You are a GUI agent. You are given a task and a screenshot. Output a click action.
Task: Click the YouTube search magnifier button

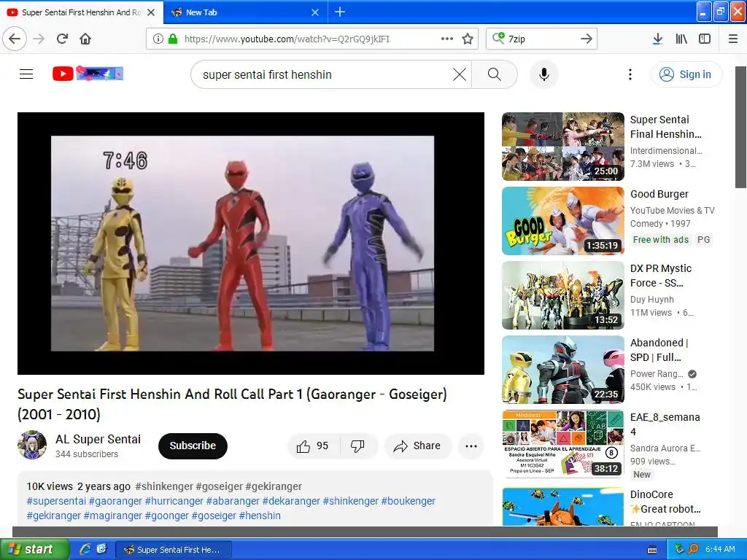pos(495,74)
